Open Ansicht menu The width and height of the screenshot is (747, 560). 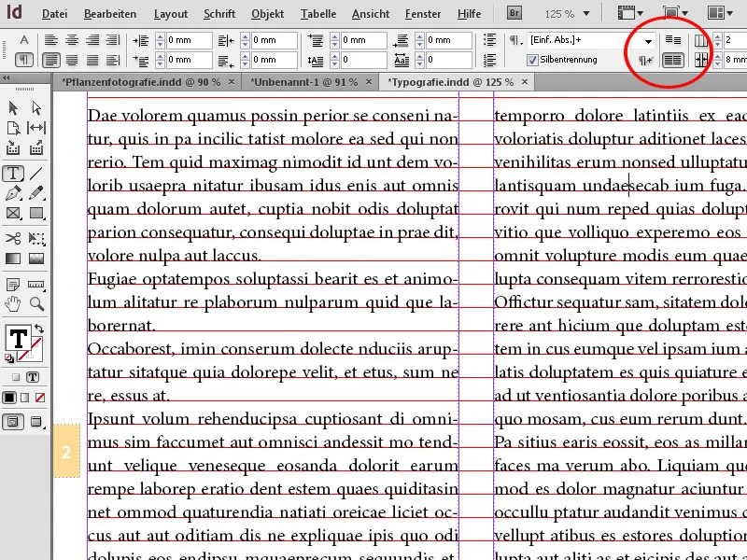pyautogui.click(x=370, y=14)
